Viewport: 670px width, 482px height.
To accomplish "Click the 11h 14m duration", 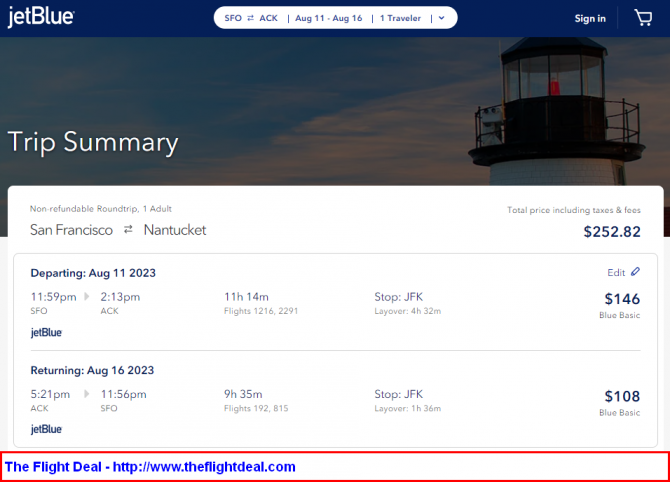I will point(247,297).
